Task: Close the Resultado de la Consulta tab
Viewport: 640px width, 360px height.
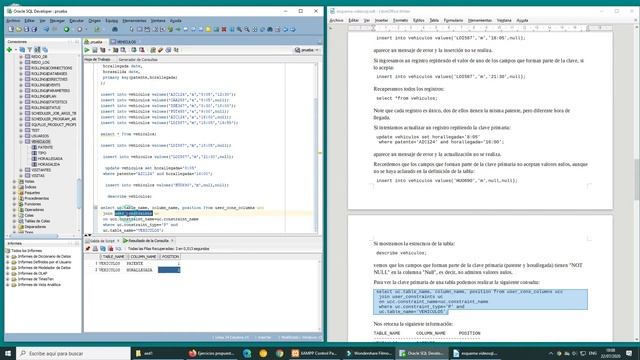Action: click(x=172, y=241)
